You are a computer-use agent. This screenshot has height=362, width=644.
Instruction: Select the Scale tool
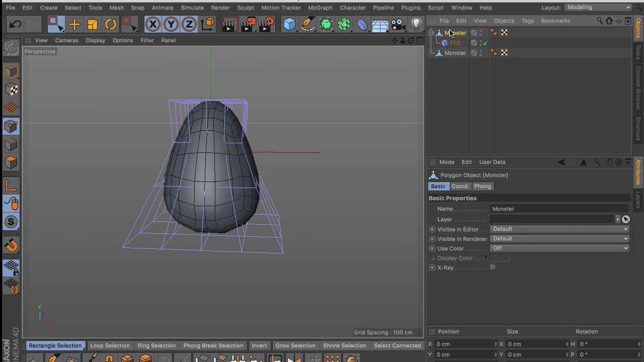pos(93,24)
